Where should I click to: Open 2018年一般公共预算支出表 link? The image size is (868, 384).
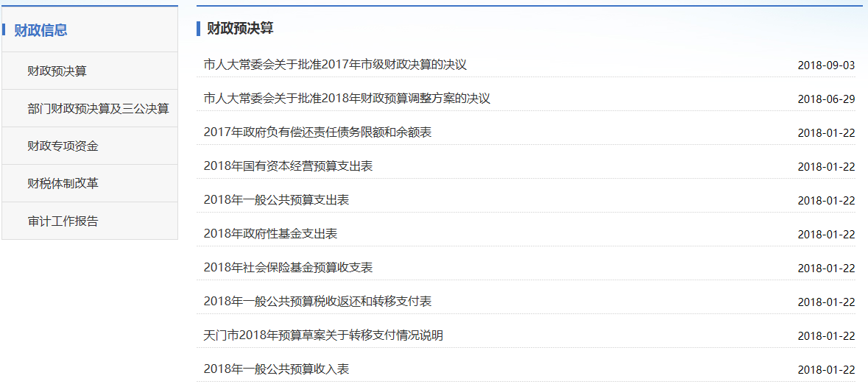point(276,200)
